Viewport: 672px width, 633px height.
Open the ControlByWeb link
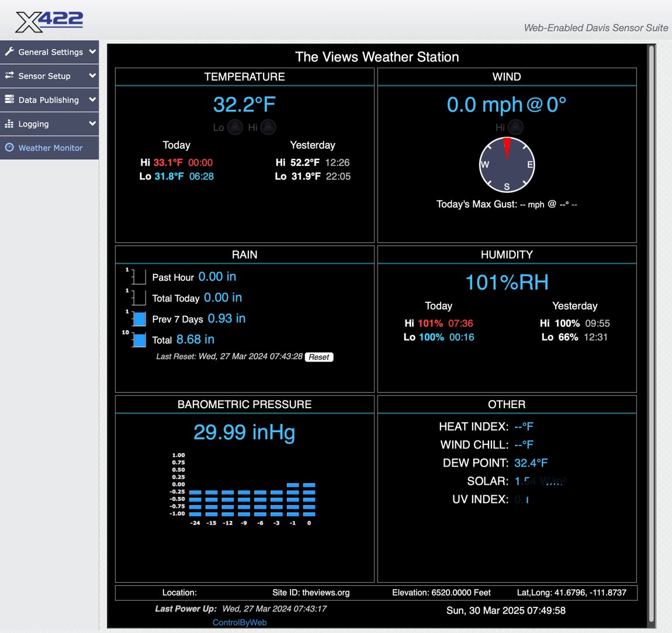(x=240, y=622)
